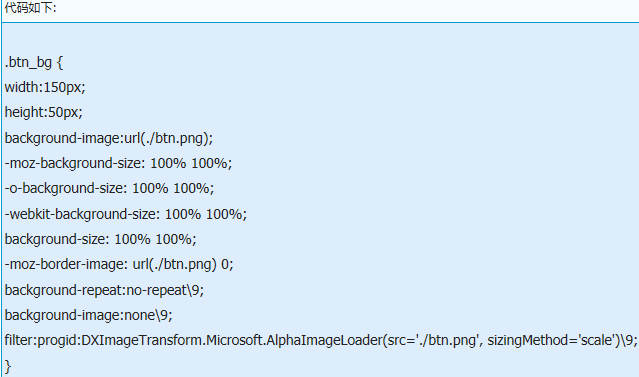
Task: Click the 'url(./btn.png) 0;' border-image value
Action: (x=183, y=265)
